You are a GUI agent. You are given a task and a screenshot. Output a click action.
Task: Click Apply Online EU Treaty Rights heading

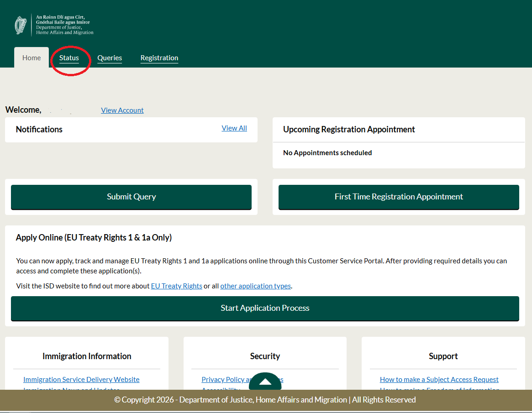coord(94,238)
